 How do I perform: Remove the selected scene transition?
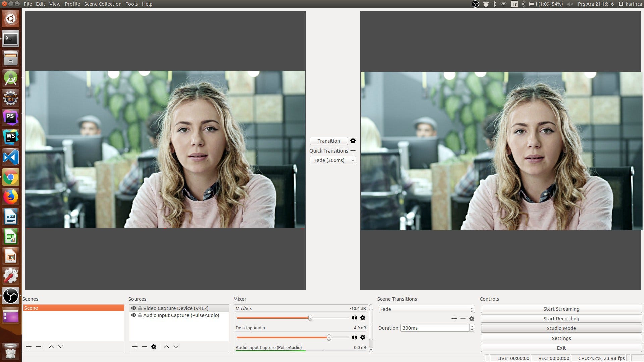463,319
